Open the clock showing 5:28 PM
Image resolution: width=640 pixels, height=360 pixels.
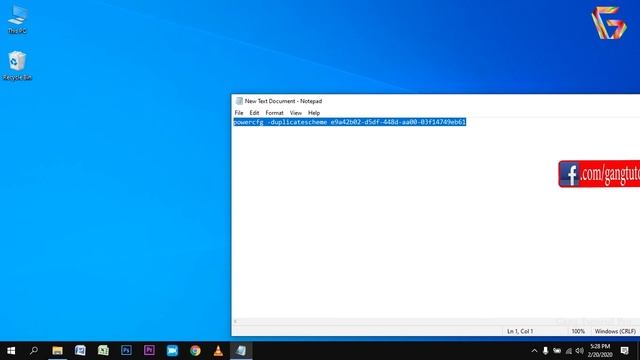600,351
